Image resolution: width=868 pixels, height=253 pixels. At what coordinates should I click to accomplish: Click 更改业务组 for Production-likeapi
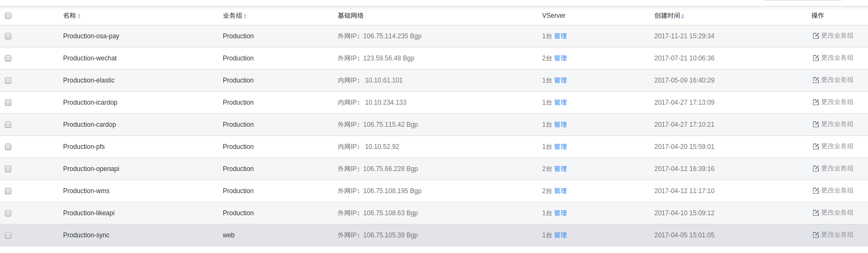(x=837, y=213)
